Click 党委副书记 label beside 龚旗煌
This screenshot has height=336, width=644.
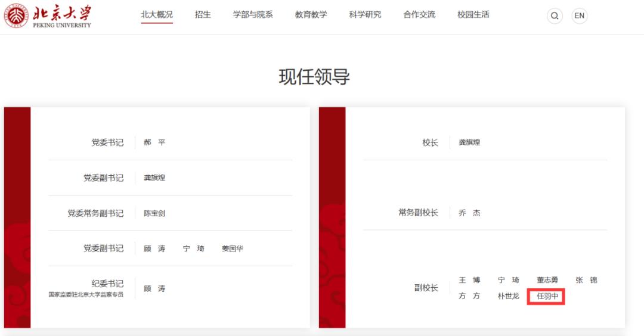pyautogui.click(x=103, y=178)
